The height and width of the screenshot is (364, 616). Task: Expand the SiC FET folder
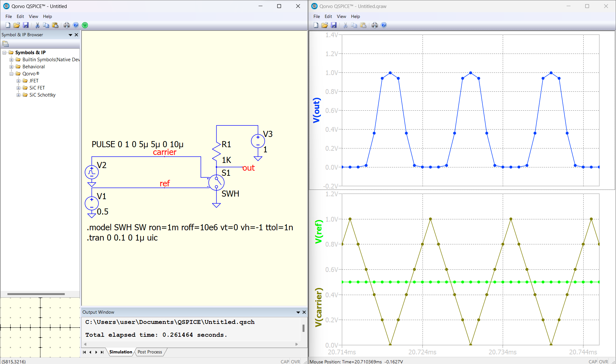pyautogui.click(x=18, y=88)
